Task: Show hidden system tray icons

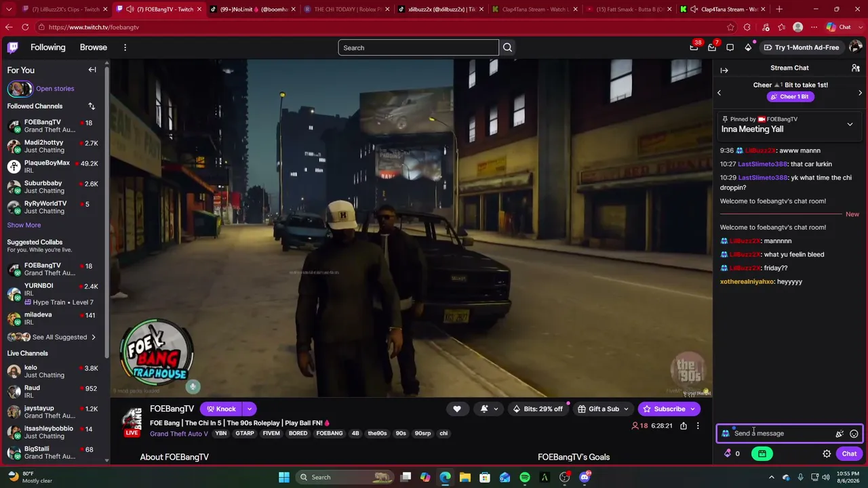Action: (771, 477)
